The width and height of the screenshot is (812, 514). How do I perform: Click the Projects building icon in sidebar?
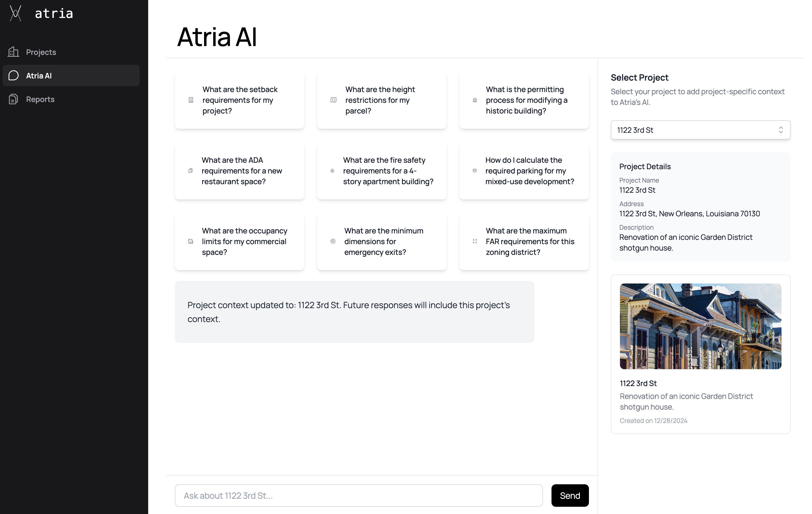coord(13,52)
